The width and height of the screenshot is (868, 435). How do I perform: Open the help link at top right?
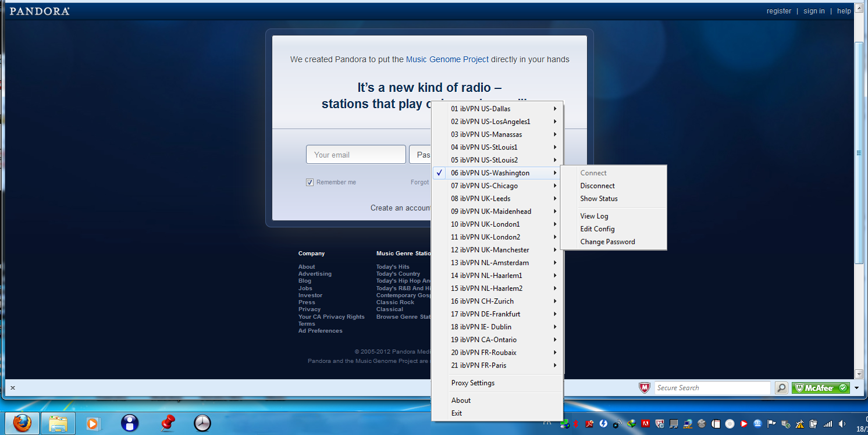844,11
